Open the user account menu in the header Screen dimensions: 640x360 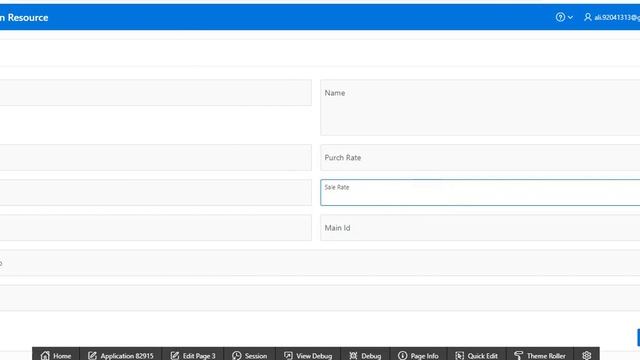[611, 17]
